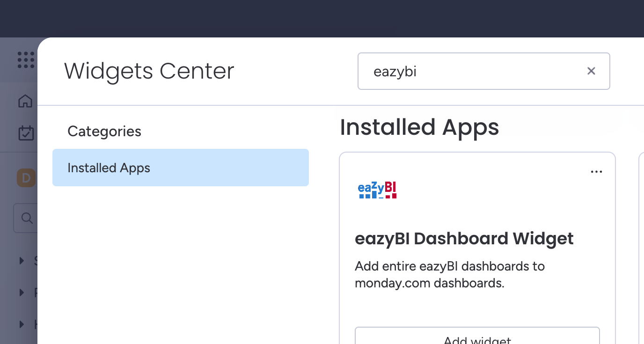Focus the Widgets Center search field

click(x=484, y=71)
